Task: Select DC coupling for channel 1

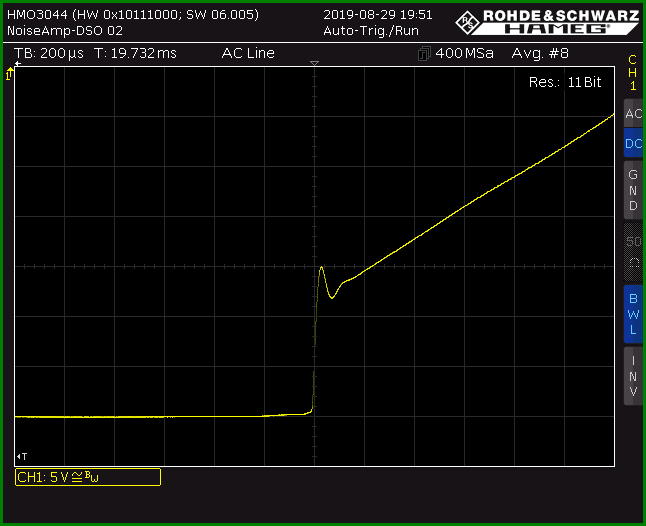Action: 633,143
